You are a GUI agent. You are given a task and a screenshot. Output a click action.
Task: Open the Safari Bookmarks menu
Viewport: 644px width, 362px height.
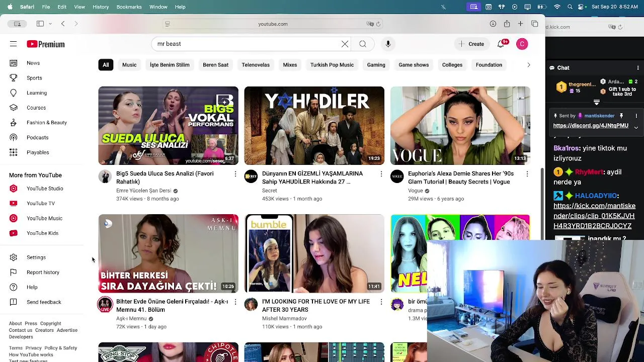click(129, 7)
